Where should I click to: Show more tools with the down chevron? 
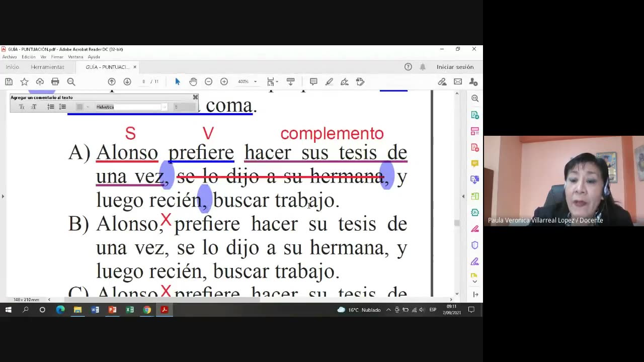[x=474, y=282]
